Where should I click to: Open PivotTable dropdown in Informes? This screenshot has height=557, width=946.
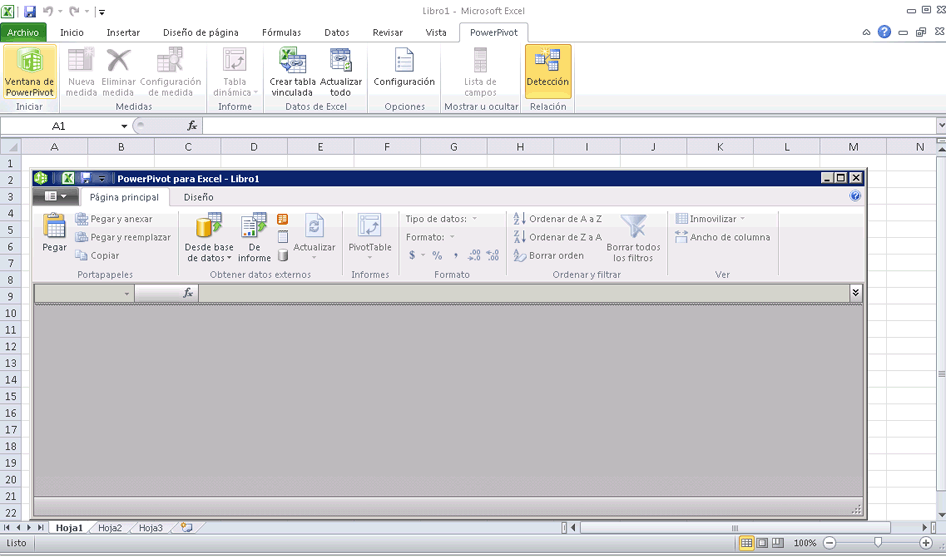coord(370,237)
